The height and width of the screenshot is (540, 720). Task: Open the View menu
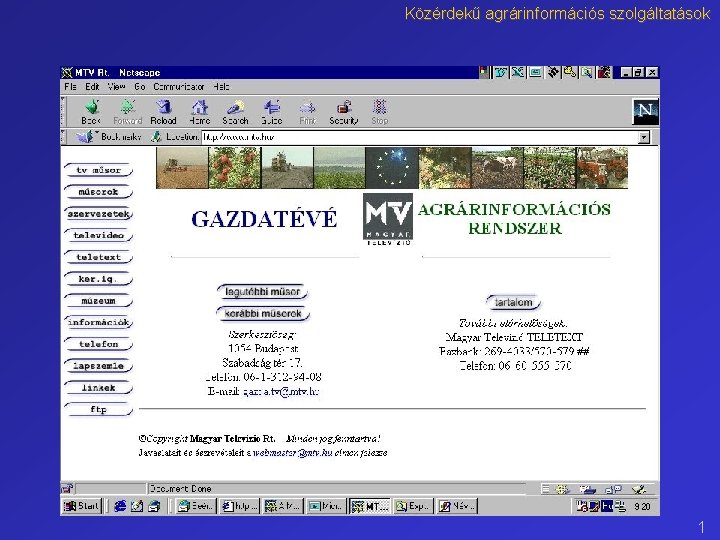pos(117,86)
